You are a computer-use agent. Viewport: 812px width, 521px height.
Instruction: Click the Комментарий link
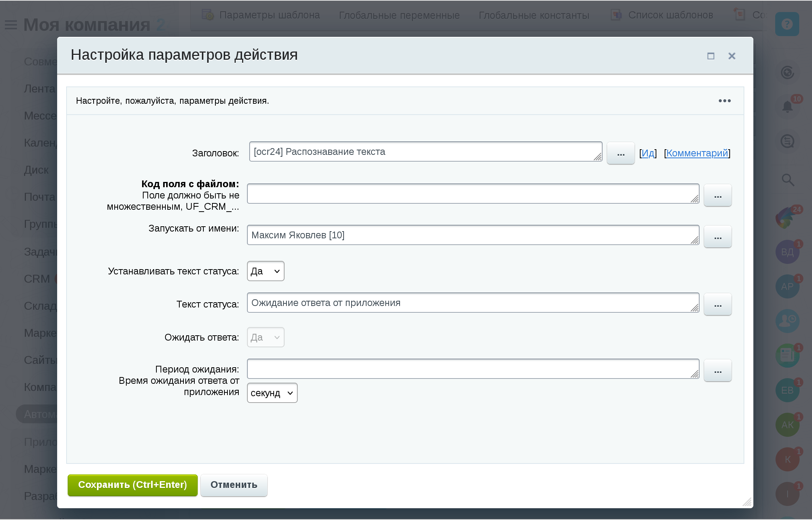pos(697,153)
